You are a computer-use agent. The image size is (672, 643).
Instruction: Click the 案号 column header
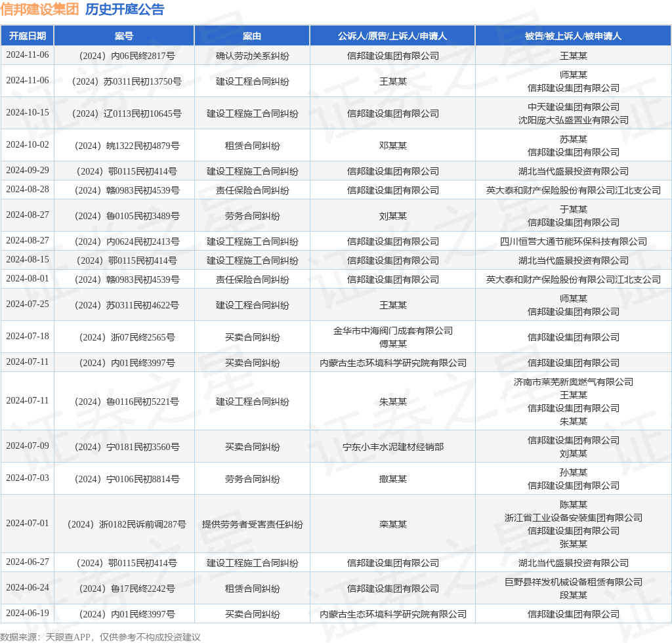tap(124, 36)
